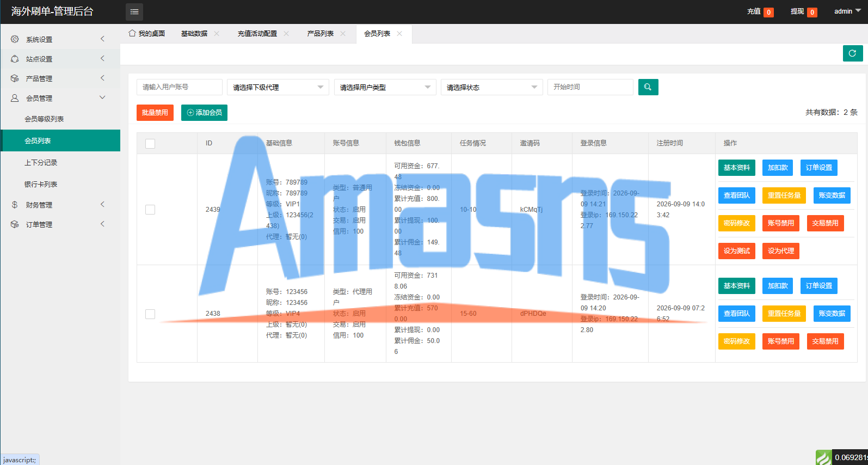Open the 请选择下级代理 dropdown
This screenshot has height=465, width=868.
[x=278, y=87]
